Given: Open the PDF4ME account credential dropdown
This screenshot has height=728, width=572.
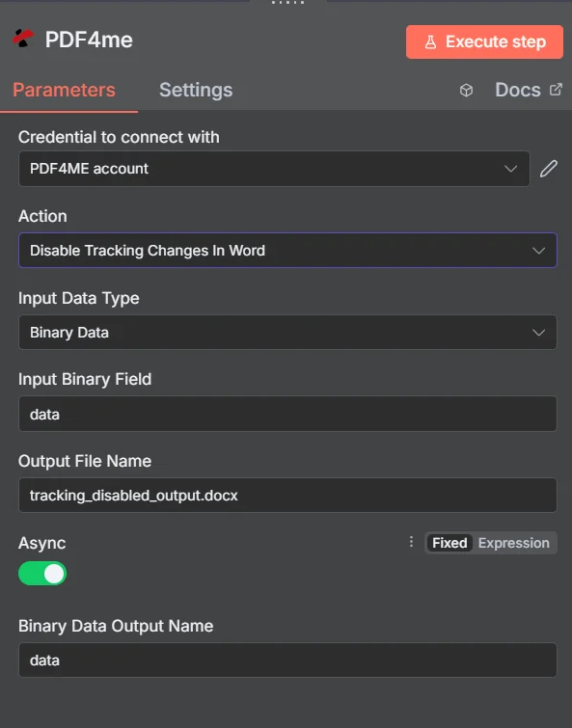Looking at the screenshot, I should [x=274, y=169].
